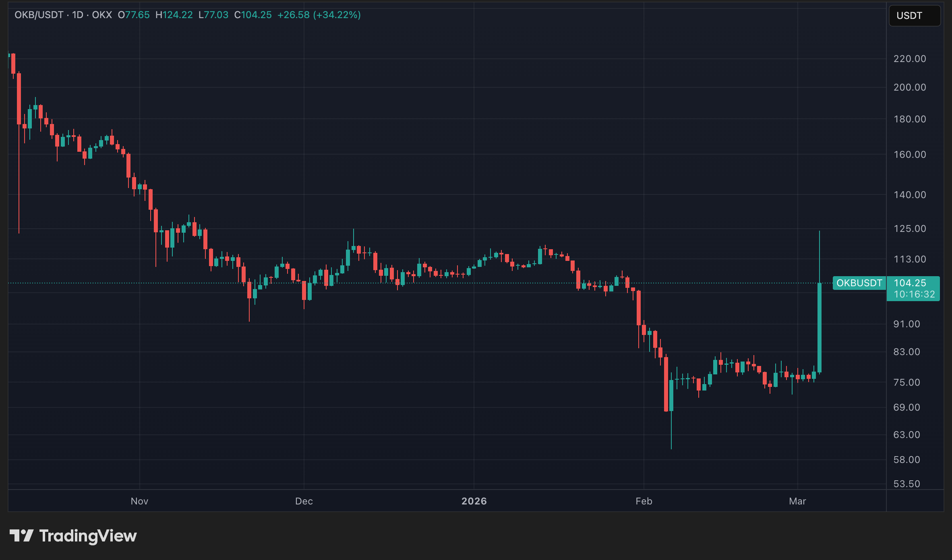Image resolution: width=952 pixels, height=560 pixels.
Task: Click the TradingView logo
Action: pos(73,536)
